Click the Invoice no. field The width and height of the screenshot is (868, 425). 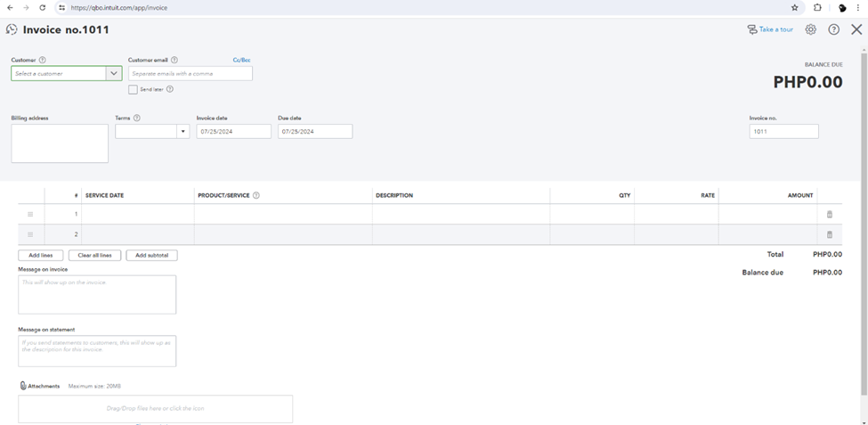783,131
